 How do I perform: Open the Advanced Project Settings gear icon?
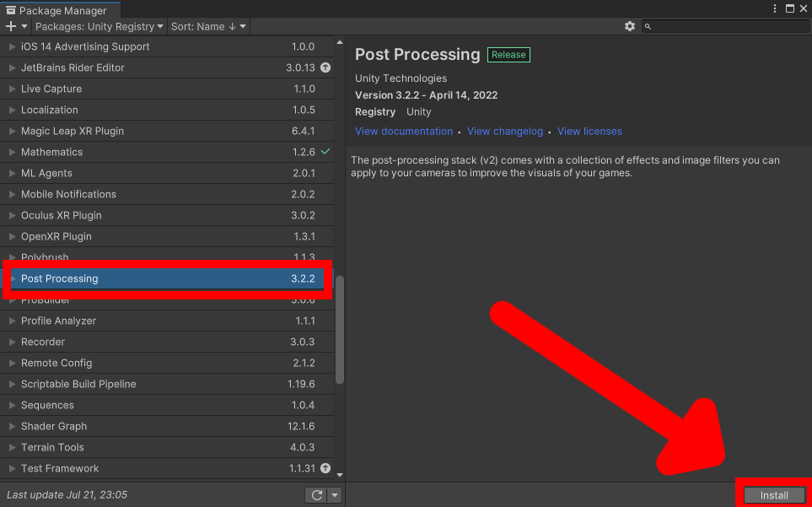(629, 26)
